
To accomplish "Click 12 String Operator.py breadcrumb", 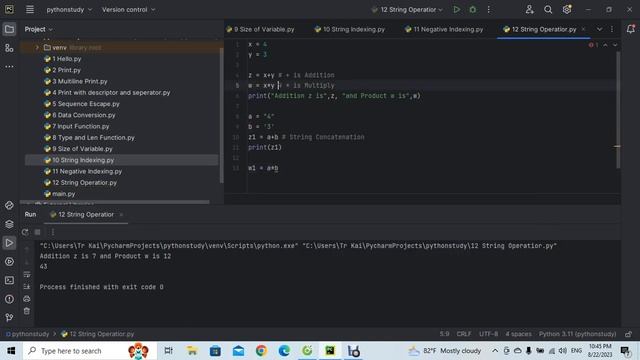I will [98, 334].
